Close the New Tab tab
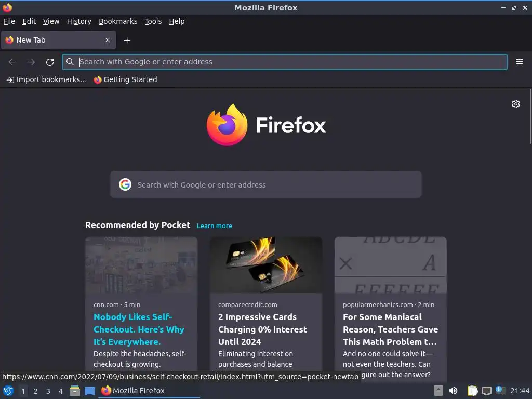The height and width of the screenshot is (399, 532). 108,40
